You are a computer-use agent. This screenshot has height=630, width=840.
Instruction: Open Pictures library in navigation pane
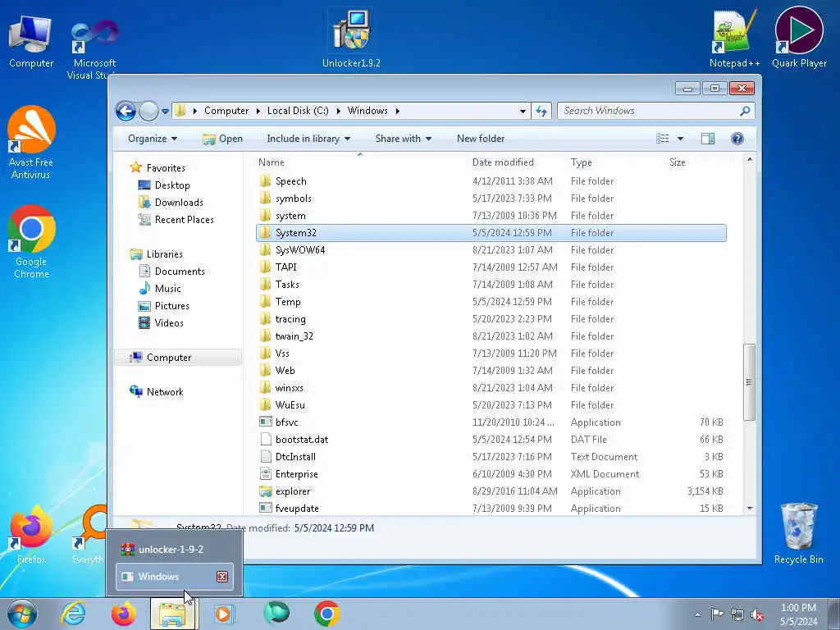(x=171, y=306)
